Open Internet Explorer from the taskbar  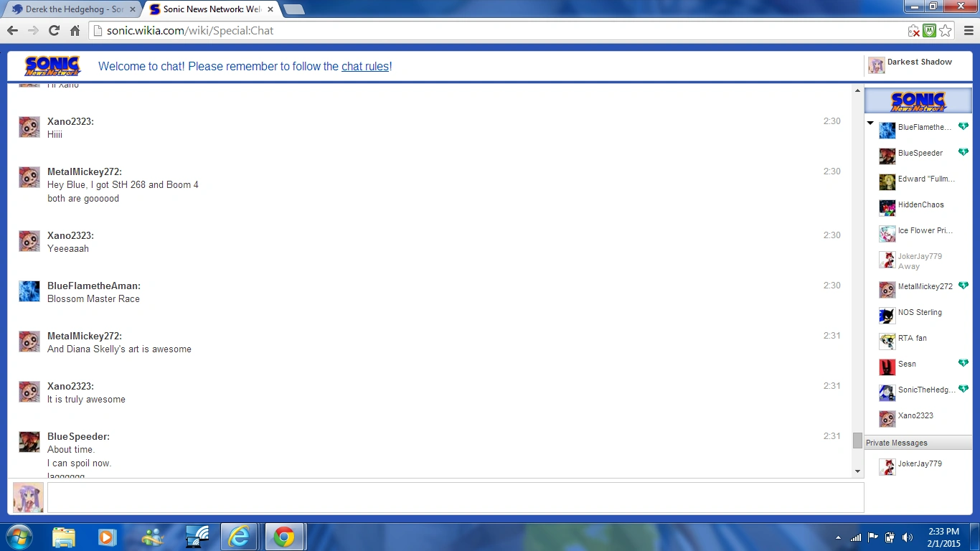[238, 537]
